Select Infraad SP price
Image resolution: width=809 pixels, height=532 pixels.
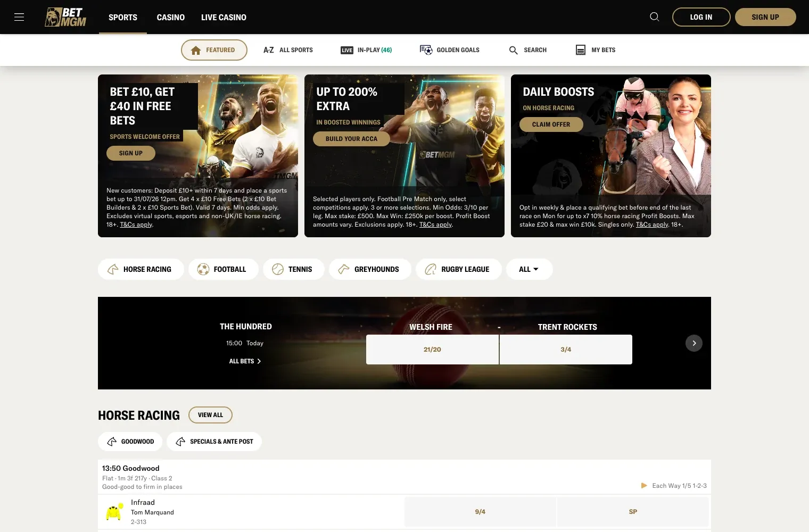click(x=633, y=512)
